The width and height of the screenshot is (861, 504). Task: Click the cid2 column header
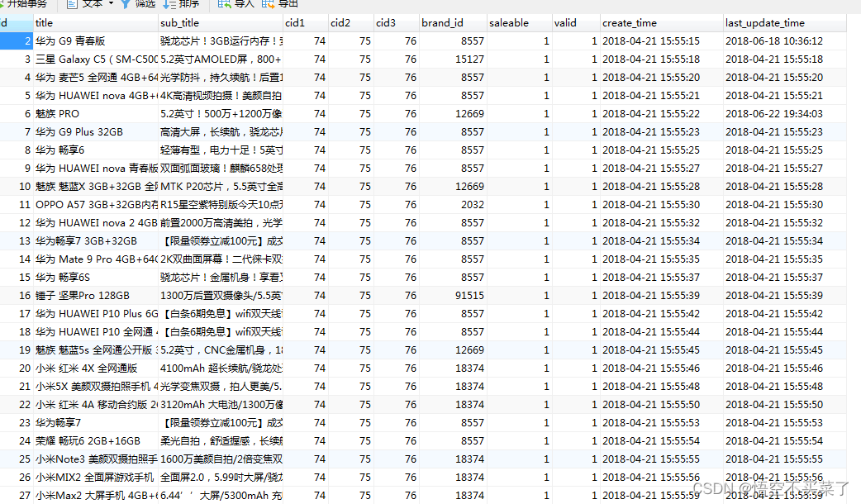(351, 23)
